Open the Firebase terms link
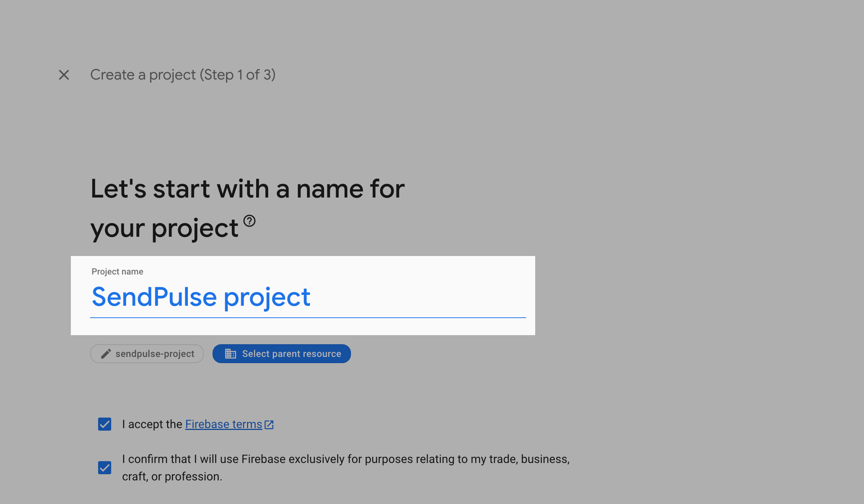 [223, 424]
